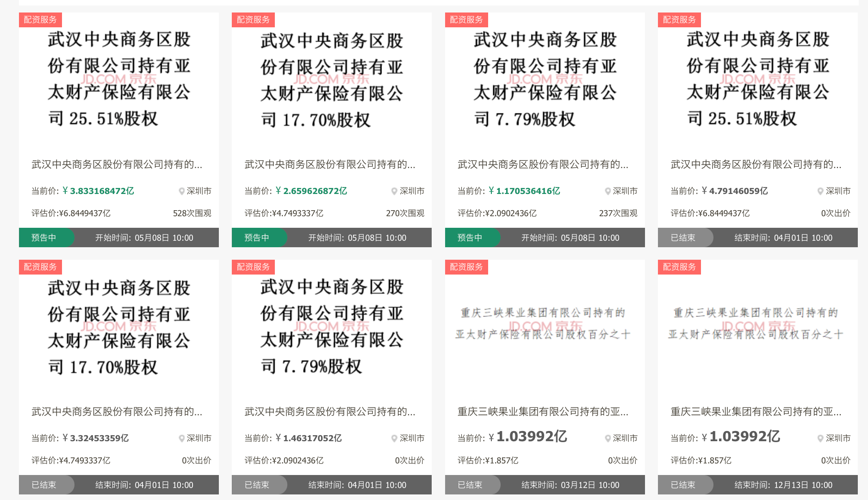Click 深圳市 location on the 528次围观 card
Screen dimensions: 868x500
tap(199, 191)
